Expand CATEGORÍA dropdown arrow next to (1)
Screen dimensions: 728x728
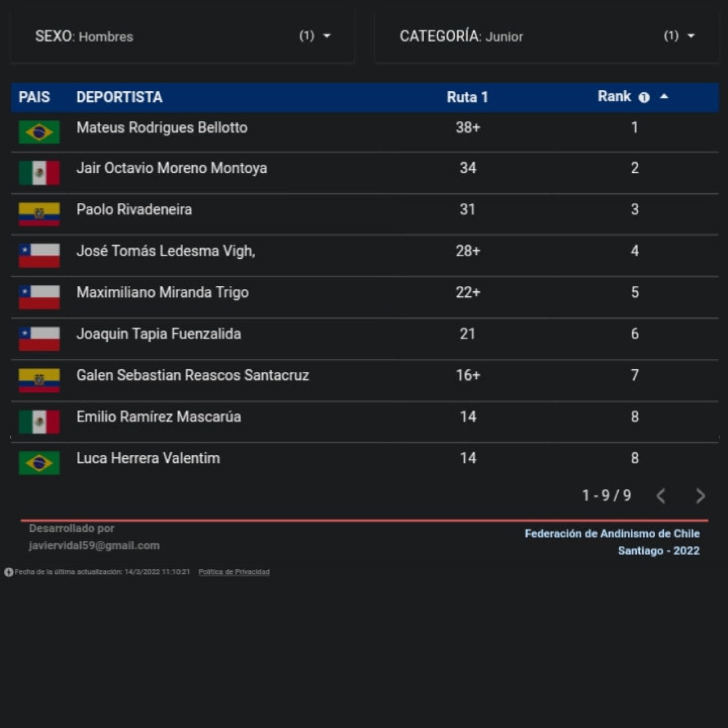point(691,36)
